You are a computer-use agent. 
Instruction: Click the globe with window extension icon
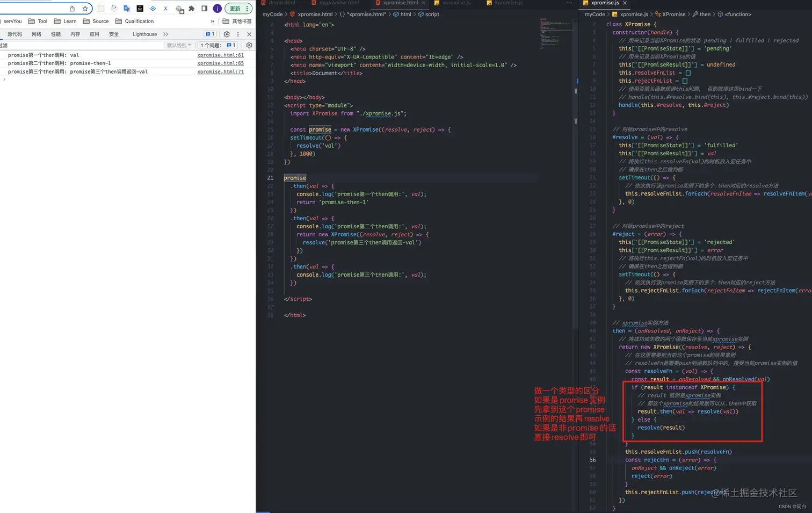tap(179, 9)
